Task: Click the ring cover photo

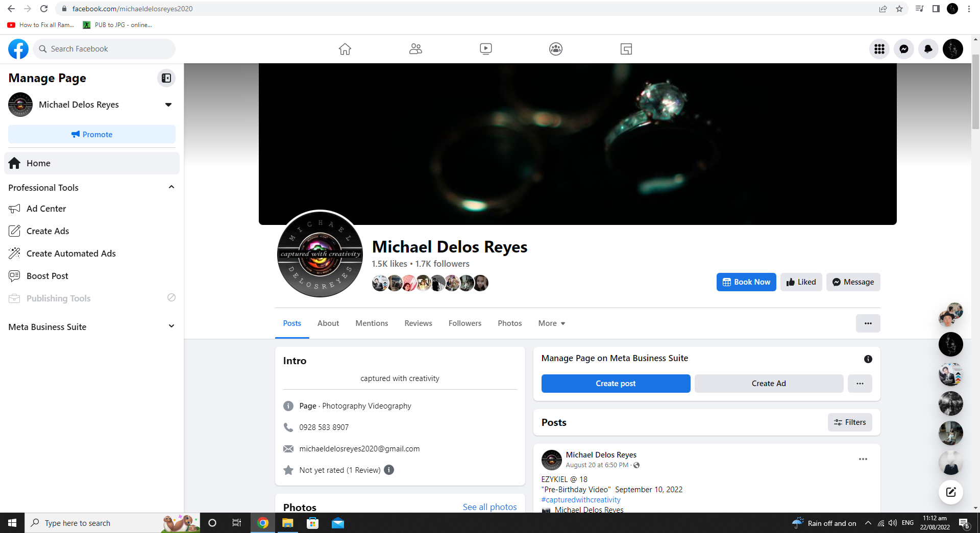Action: click(577, 144)
